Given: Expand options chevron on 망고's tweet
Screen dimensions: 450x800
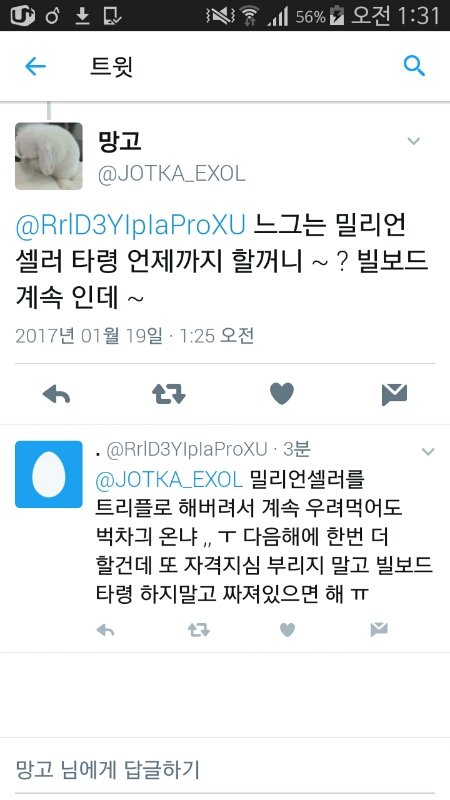Looking at the screenshot, I should 414,141.
